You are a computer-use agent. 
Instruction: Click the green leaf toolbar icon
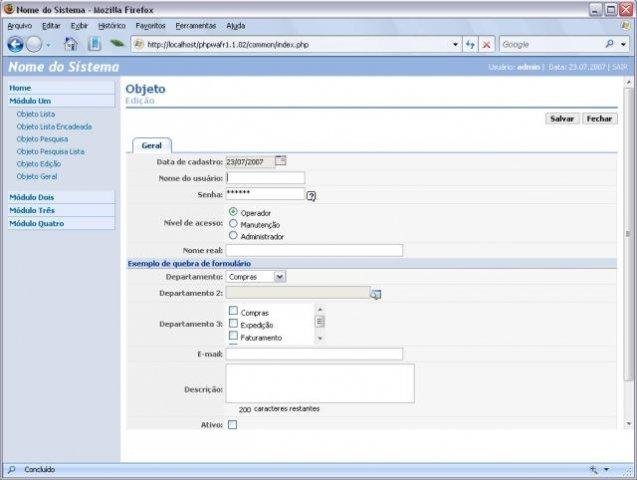[117, 43]
